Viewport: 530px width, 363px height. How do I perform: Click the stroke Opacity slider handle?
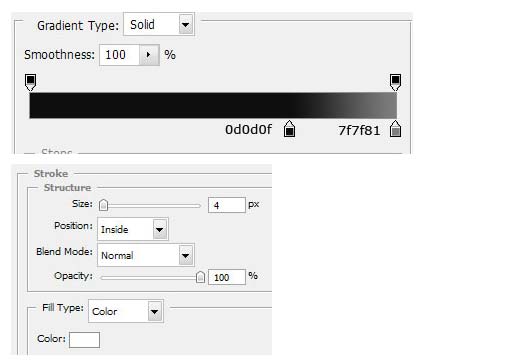point(200,277)
